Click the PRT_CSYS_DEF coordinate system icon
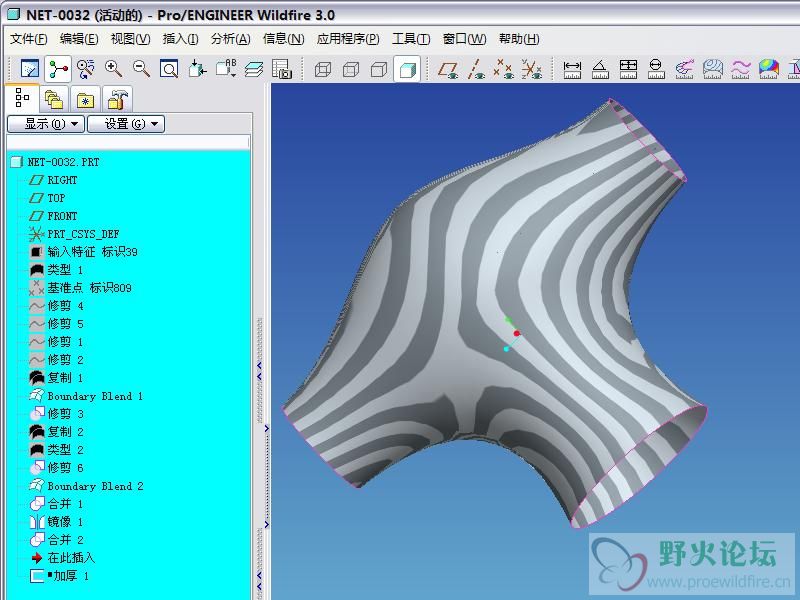Image resolution: width=800 pixels, height=600 pixels. click(x=37, y=234)
